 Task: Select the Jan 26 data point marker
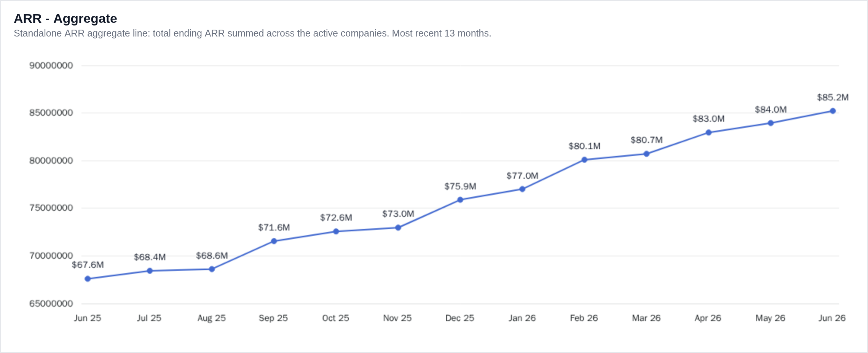pos(522,189)
